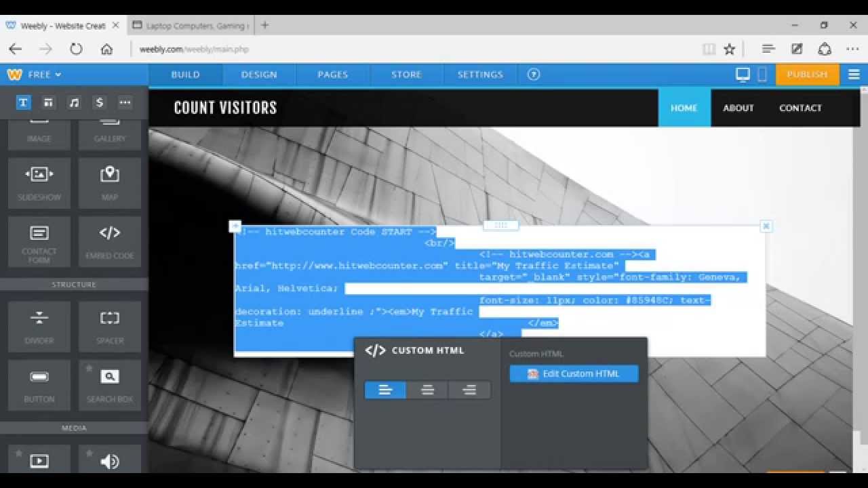Pick the Slideshow element
Screen dimensions: 868x488
(39, 183)
